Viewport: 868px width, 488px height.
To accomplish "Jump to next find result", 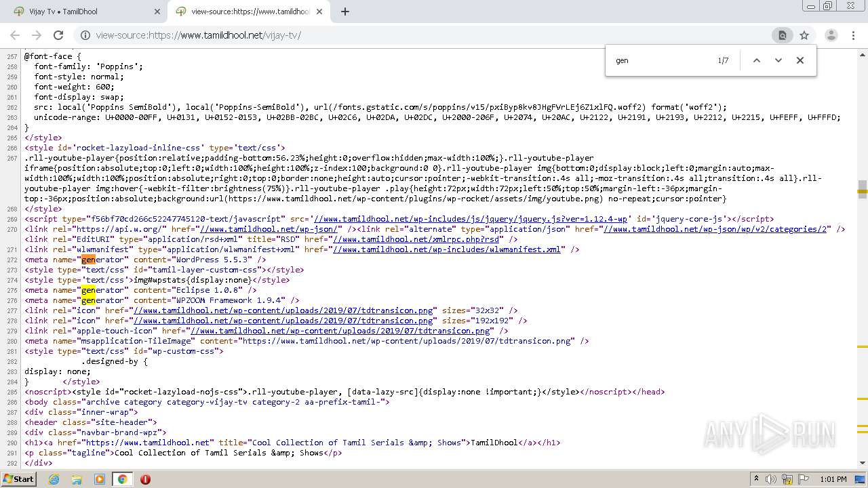I will 778,60.
